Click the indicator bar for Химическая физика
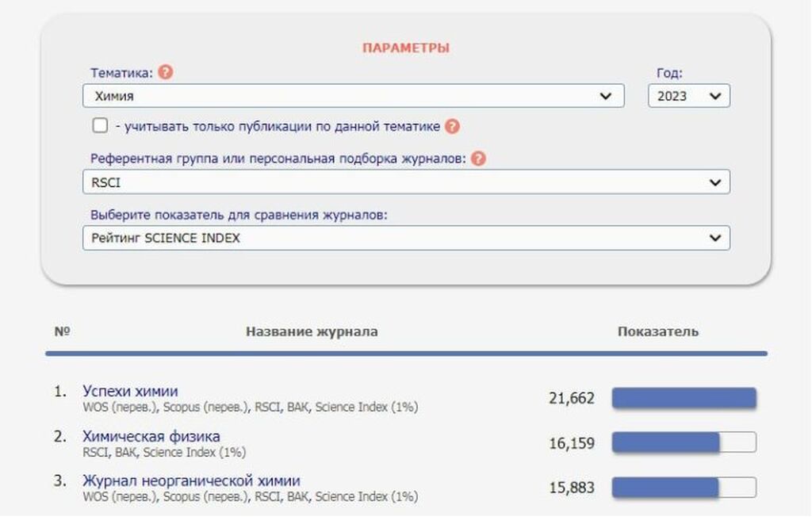 684,442
